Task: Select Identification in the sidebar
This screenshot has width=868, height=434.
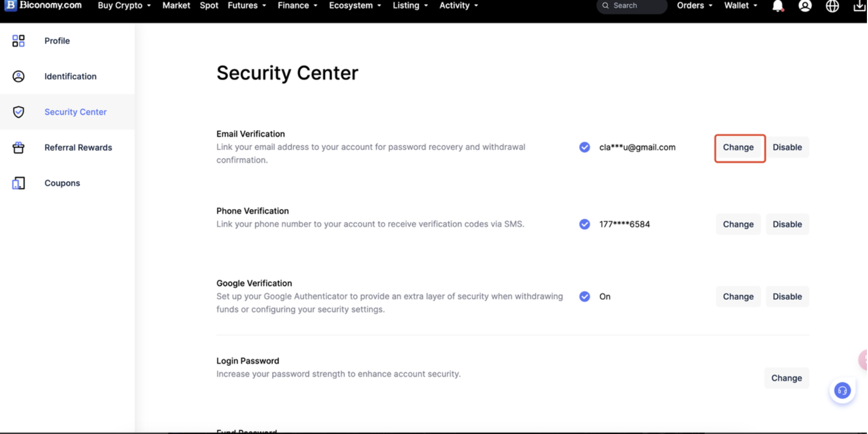Action: (x=70, y=76)
